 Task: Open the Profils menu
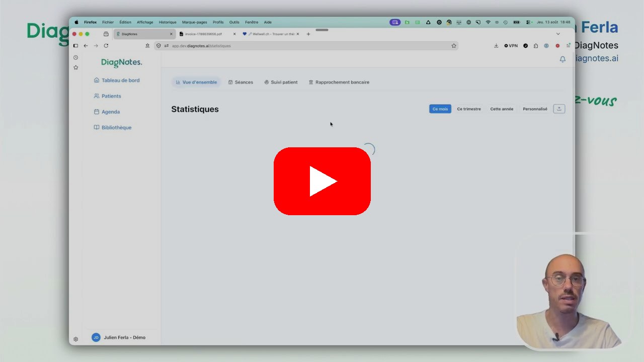point(218,22)
